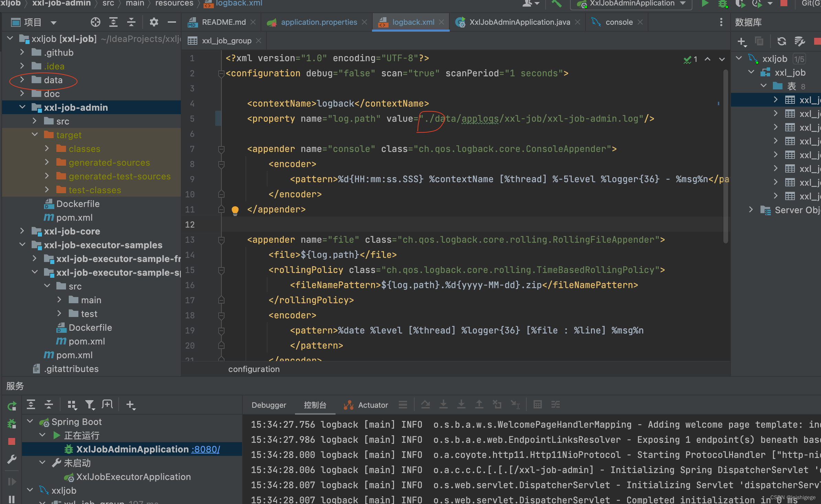Click the locate/select opened file crosshair icon

[95, 22]
